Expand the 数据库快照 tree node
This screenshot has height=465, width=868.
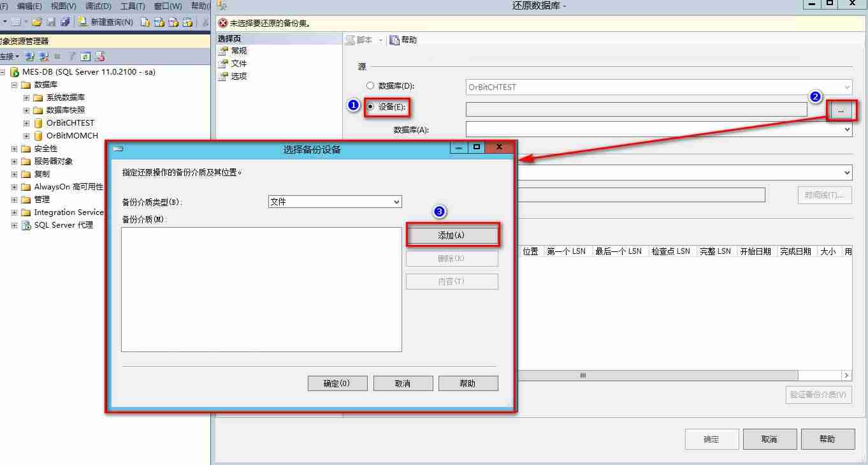coord(26,110)
